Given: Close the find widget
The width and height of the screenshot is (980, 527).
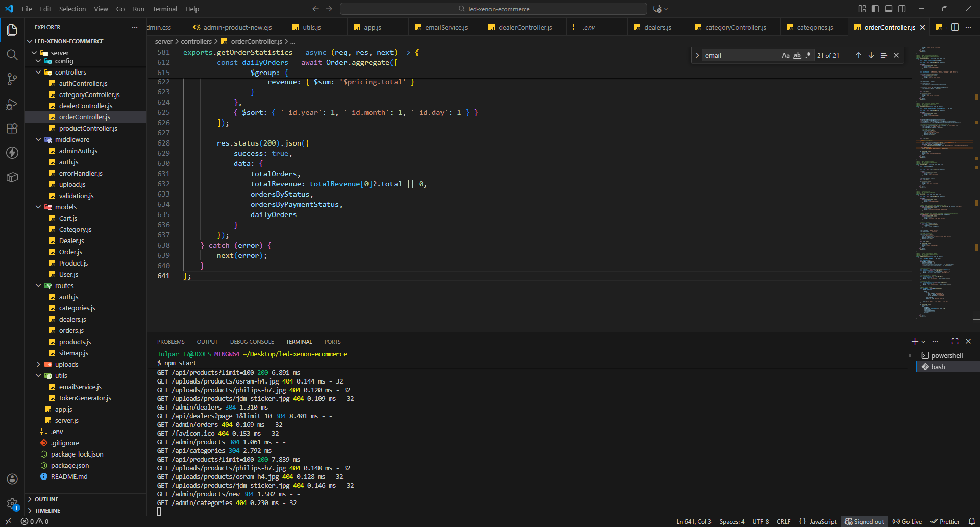Looking at the screenshot, I should 896,55.
